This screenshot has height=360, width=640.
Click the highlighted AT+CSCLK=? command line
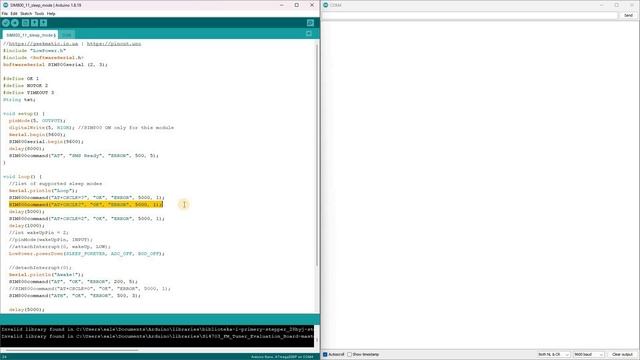(86, 204)
